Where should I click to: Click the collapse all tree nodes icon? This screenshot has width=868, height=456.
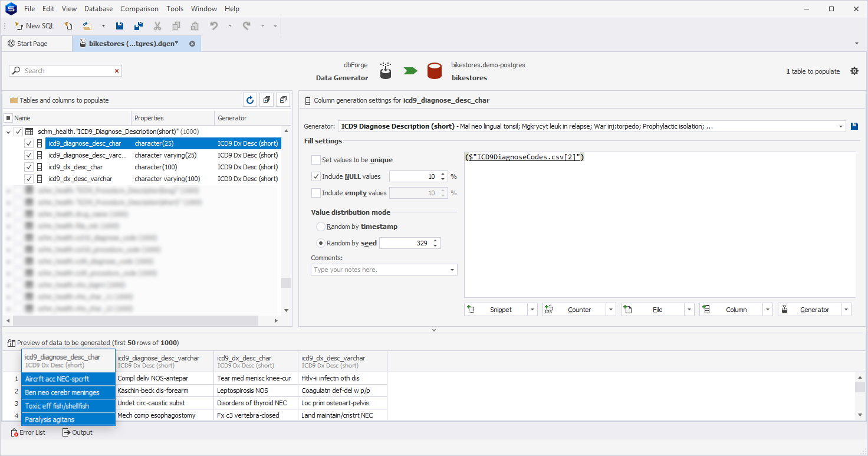284,100
